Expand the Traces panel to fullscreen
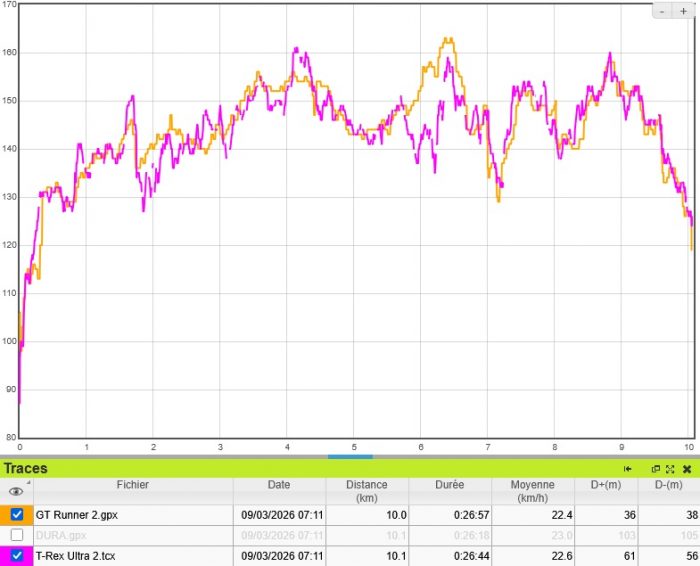This screenshot has width=700, height=566. [670, 469]
